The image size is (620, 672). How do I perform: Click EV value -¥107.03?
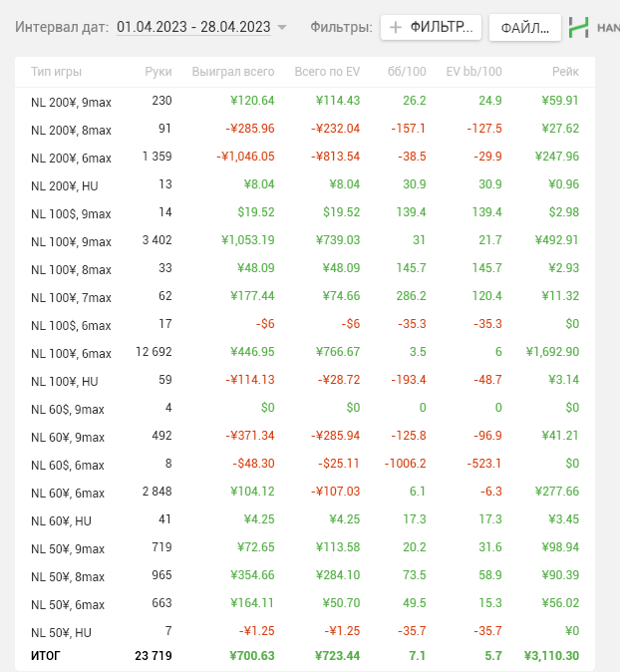(336, 492)
